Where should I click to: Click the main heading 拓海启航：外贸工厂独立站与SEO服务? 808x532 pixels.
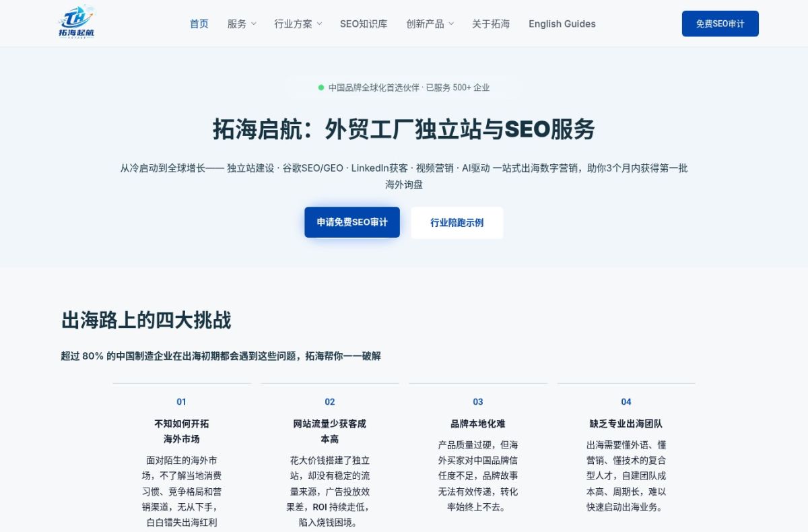[404, 129]
